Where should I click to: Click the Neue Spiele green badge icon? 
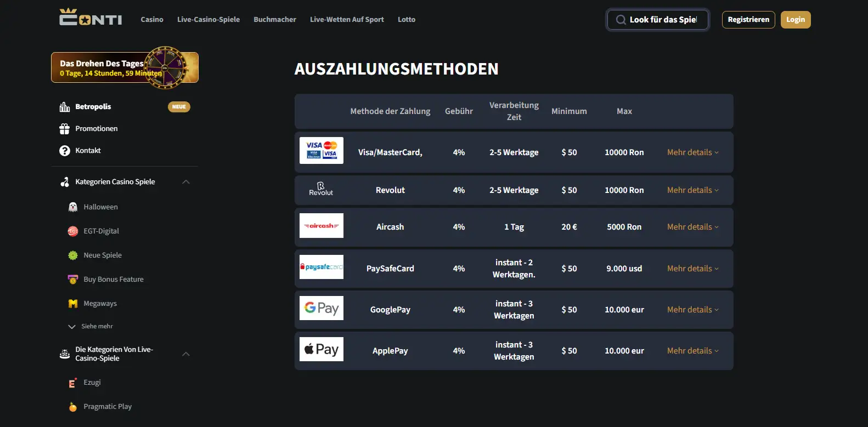tap(73, 255)
